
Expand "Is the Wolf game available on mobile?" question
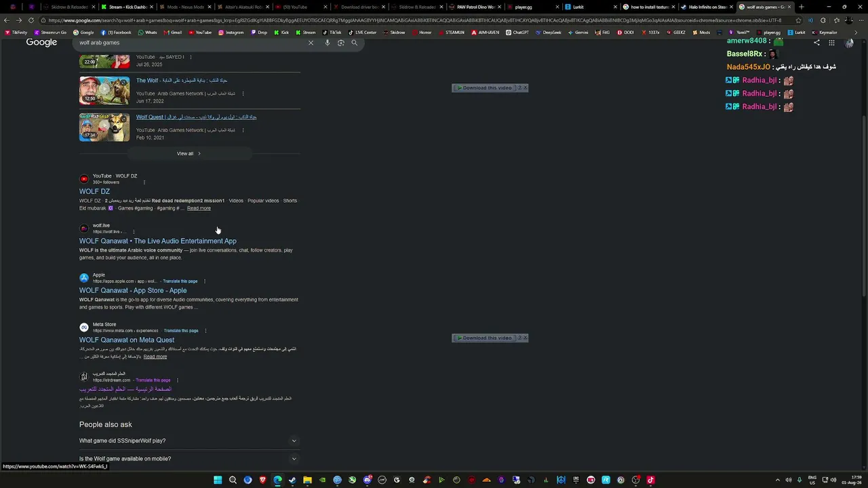190,459
